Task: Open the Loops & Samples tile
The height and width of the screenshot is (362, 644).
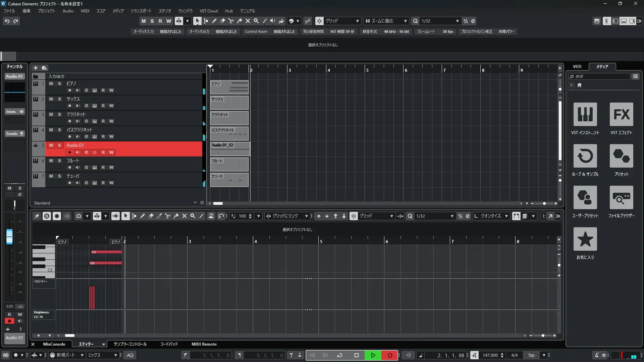Action: pos(585,156)
